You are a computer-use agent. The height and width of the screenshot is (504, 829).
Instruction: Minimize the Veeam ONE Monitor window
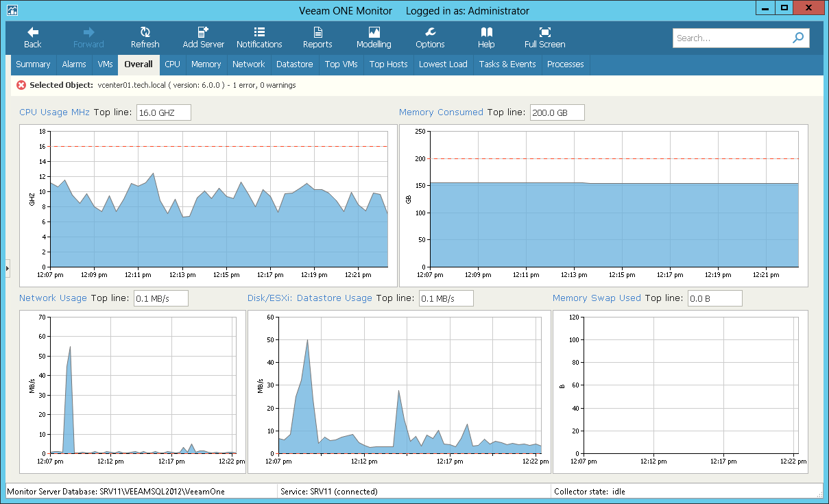click(x=765, y=8)
